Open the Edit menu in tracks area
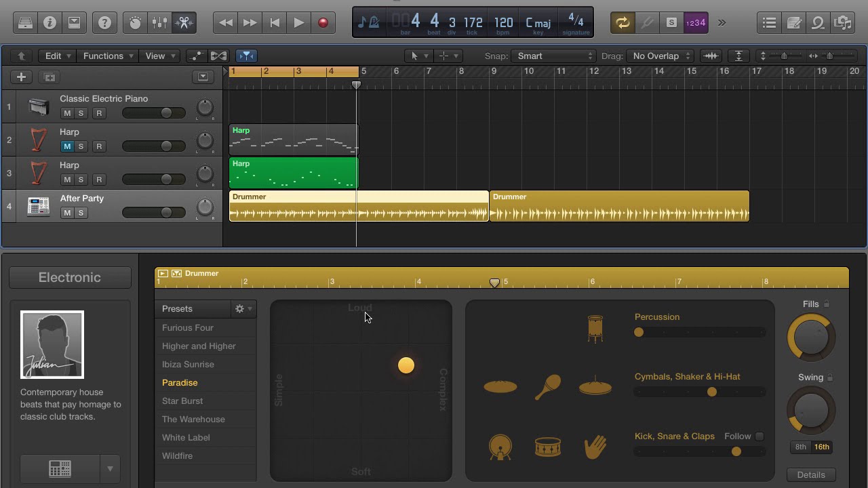This screenshot has height=488, width=868. coord(57,56)
